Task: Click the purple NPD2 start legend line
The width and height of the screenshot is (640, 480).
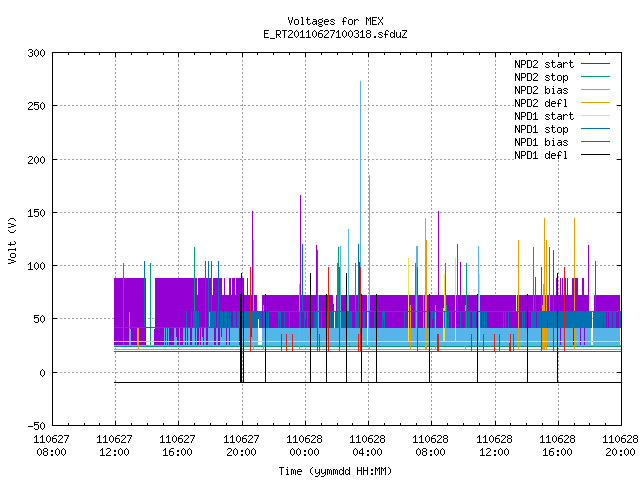Action: tap(596, 64)
